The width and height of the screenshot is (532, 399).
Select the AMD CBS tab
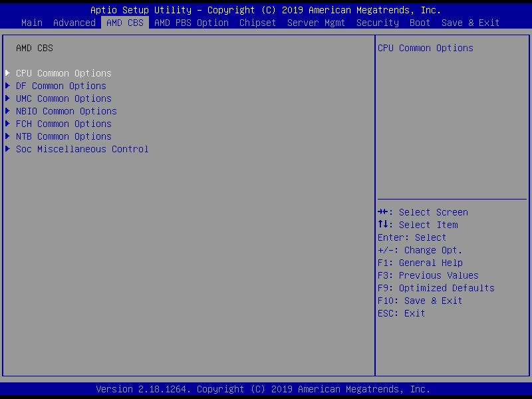point(125,23)
